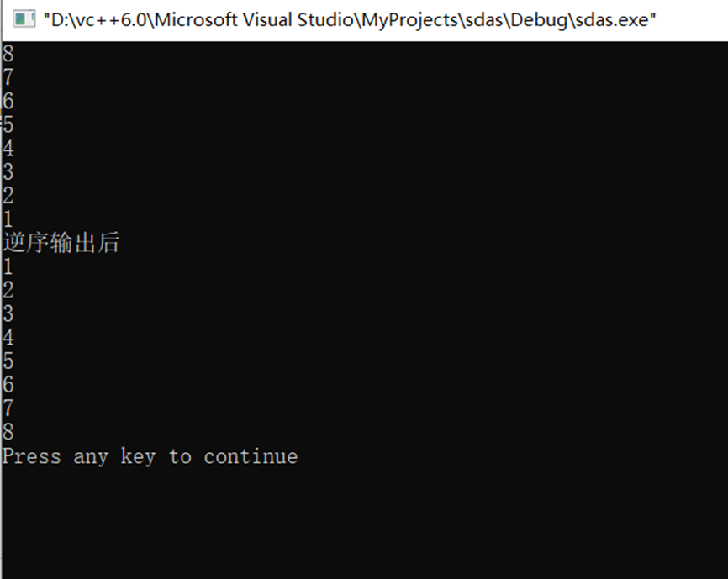Click the 7 in the descending number list
This screenshot has height=579, width=728.
click(x=8, y=77)
